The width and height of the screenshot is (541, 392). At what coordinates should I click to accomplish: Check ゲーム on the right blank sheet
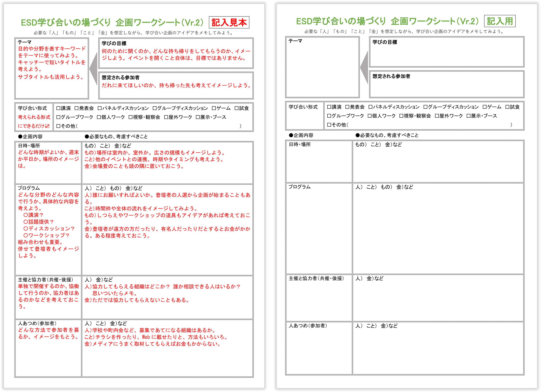point(485,107)
